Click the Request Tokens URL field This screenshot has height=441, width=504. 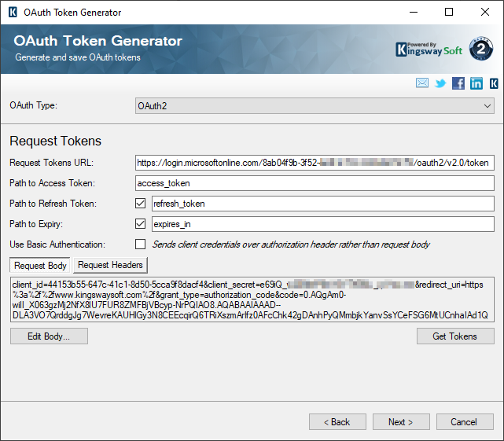click(x=315, y=163)
